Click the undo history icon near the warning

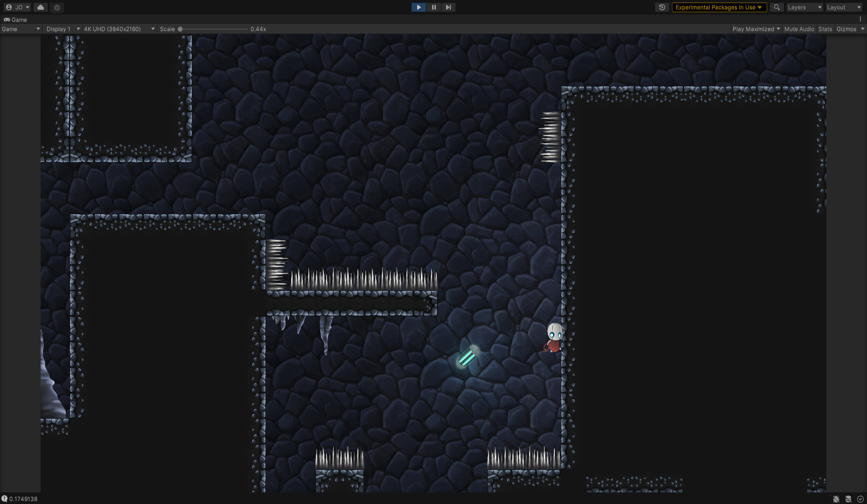(662, 7)
